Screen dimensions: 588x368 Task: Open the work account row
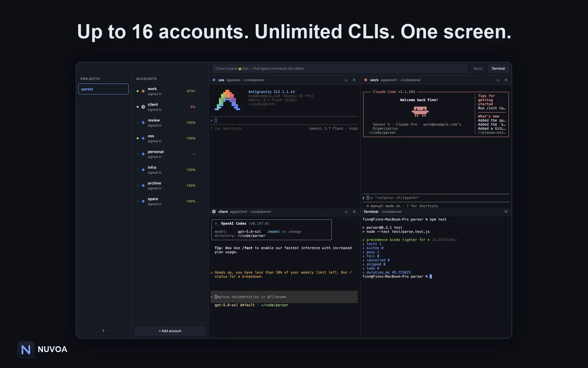pos(170,91)
